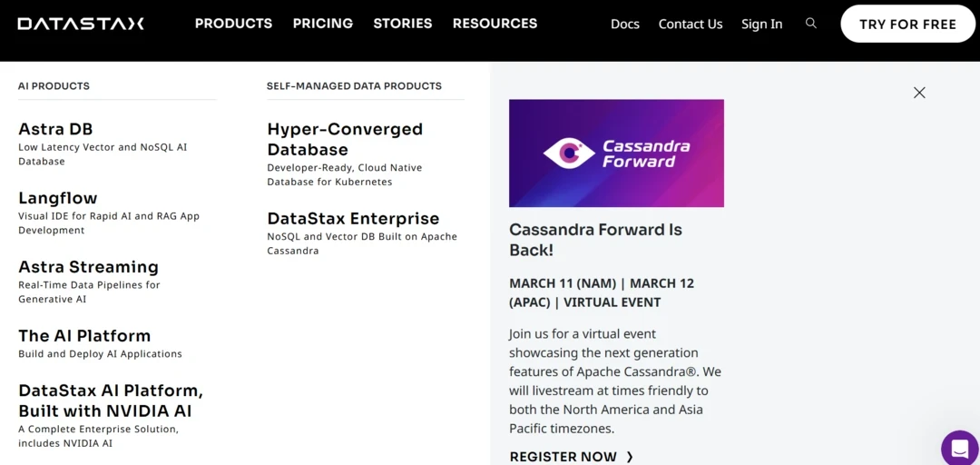Click Sign In
980x465 pixels.
(761, 25)
